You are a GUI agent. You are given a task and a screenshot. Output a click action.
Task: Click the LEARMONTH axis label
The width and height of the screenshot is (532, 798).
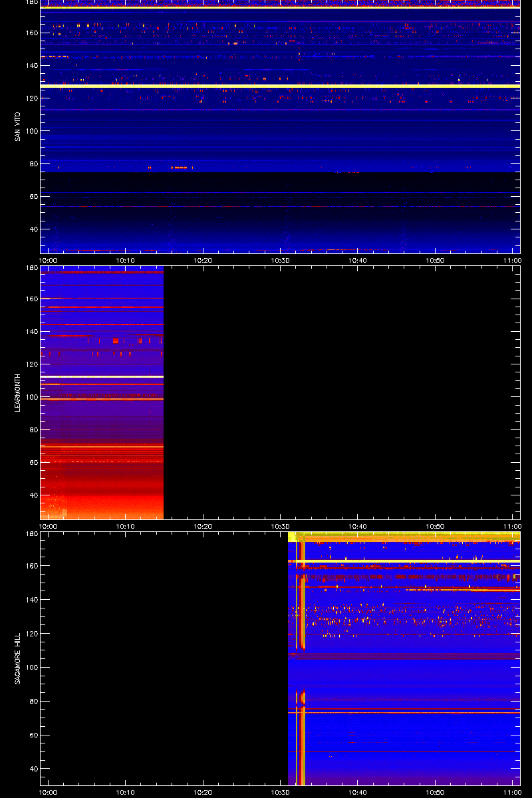point(18,392)
